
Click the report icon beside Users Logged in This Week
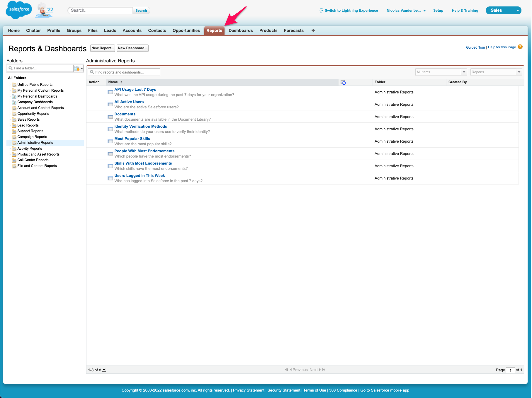(110, 178)
